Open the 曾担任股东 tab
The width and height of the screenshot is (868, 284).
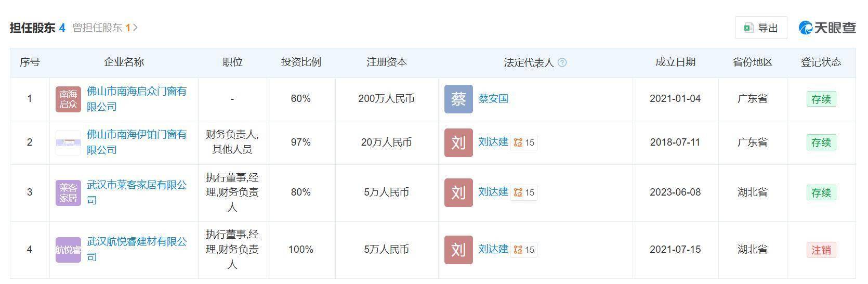(101, 28)
